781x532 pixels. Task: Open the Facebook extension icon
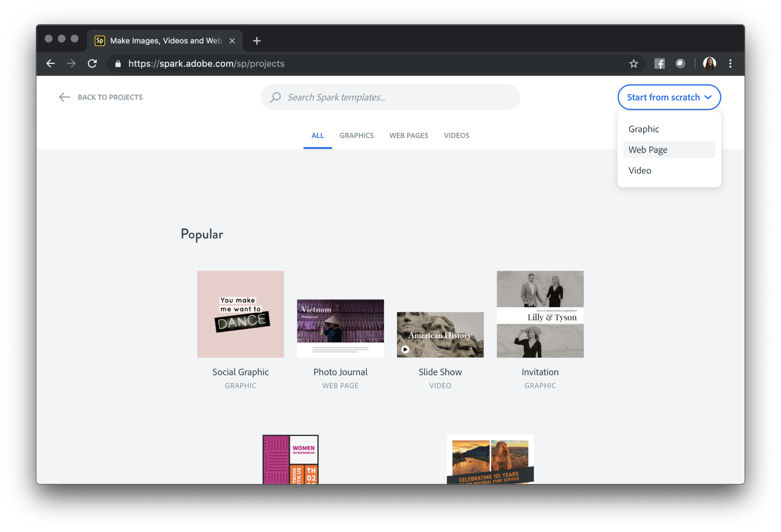coord(659,63)
